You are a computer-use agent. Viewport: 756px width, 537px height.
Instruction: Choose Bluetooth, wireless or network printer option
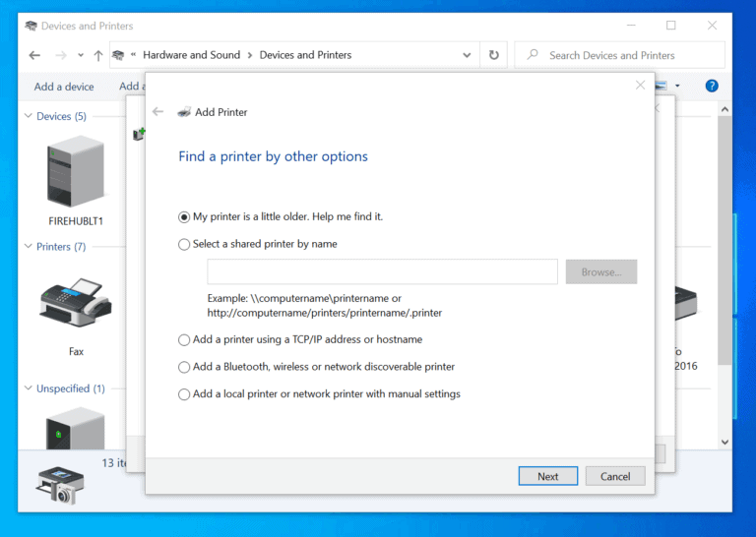(x=184, y=368)
